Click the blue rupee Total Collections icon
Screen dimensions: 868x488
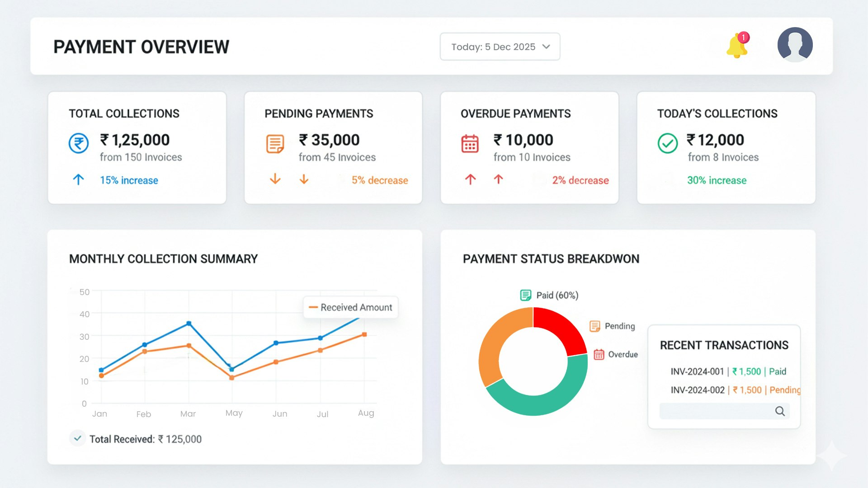[79, 144]
